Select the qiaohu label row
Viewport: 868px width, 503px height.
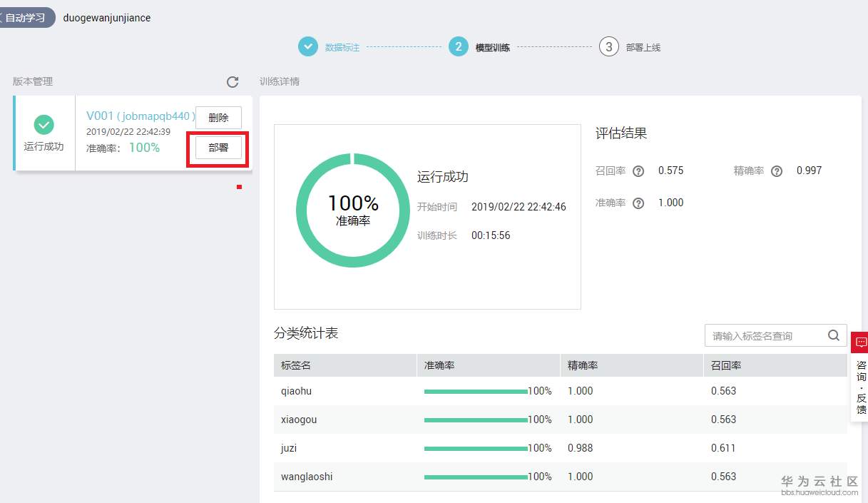click(561, 391)
